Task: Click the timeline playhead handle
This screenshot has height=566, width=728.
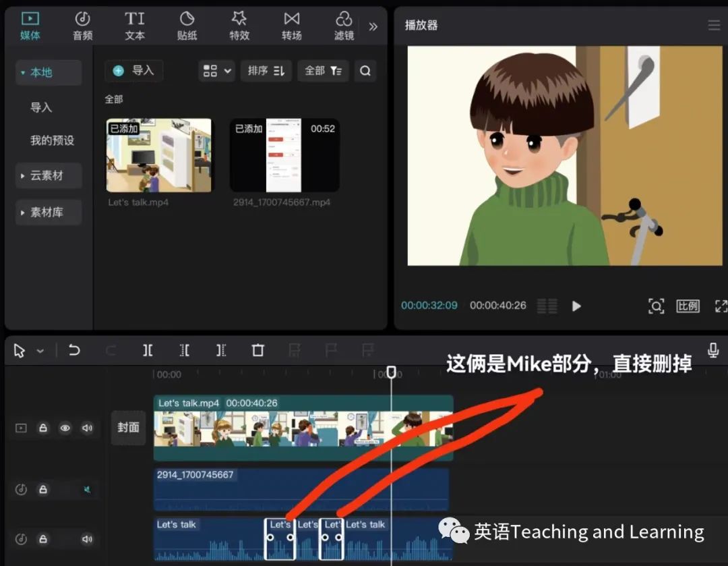Action: (392, 372)
